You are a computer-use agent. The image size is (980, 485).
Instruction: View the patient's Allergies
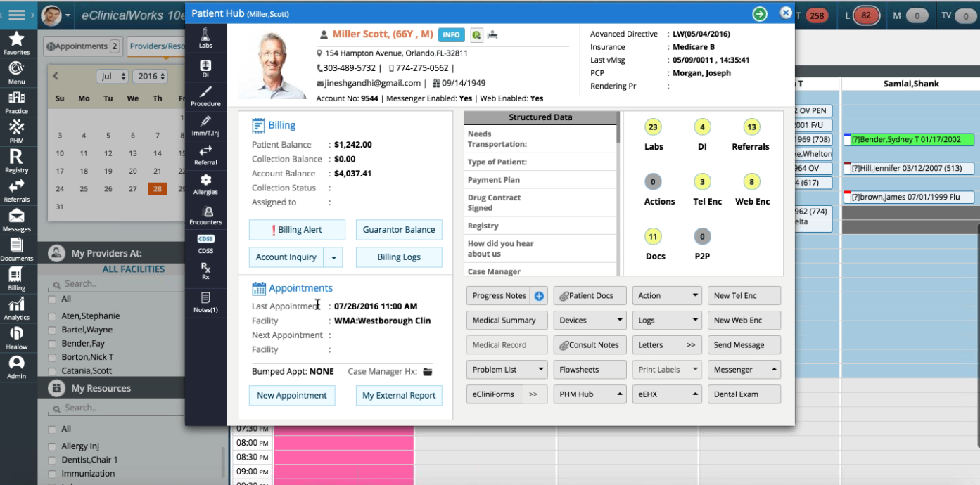[205, 183]
